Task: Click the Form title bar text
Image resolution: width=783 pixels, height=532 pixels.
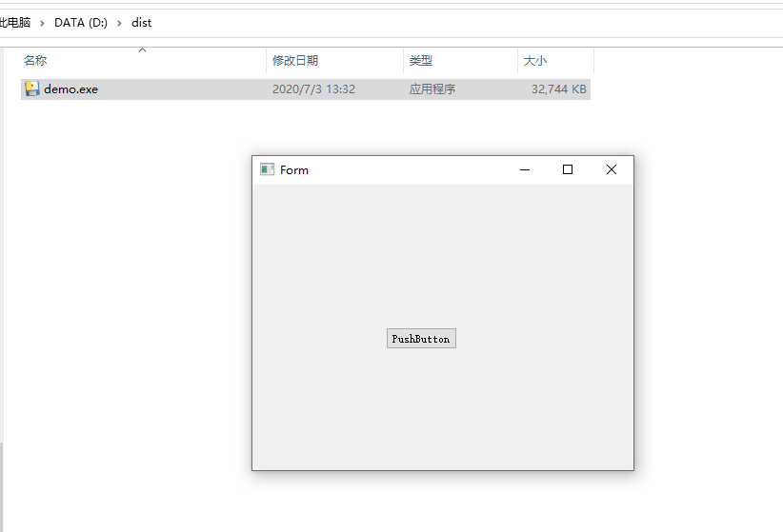Action: pyautogui.click(x=294, y=170)
